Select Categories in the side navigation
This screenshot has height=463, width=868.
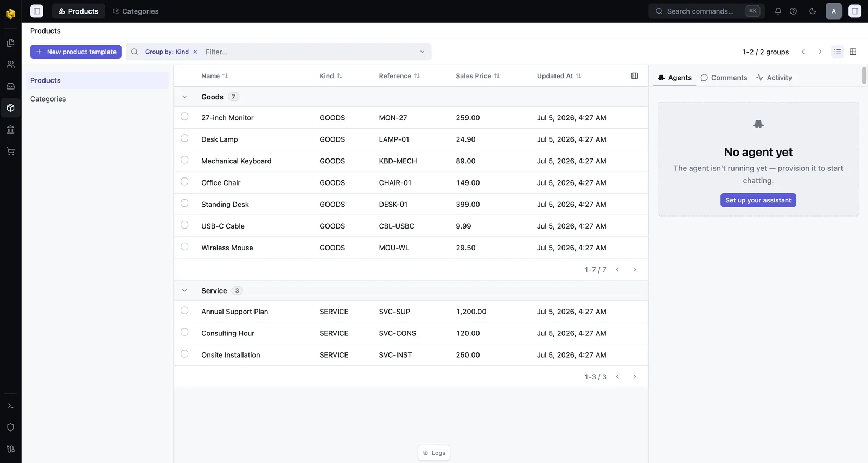98,99
